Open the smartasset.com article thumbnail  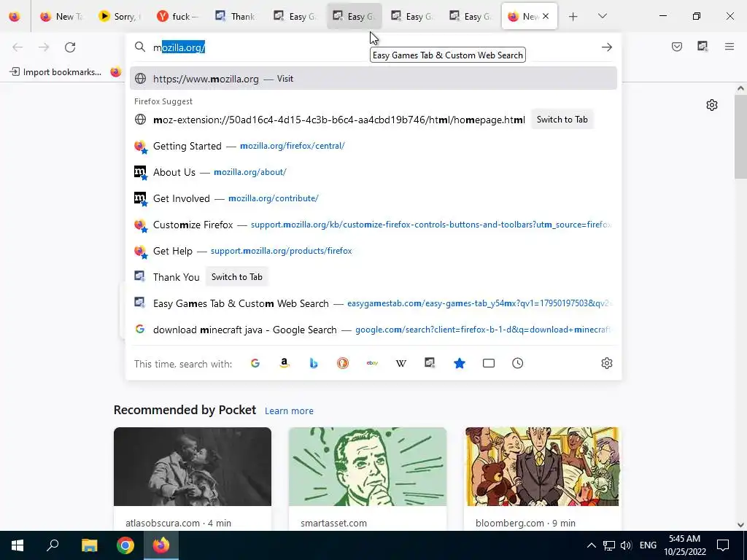[x=368, y=467]
